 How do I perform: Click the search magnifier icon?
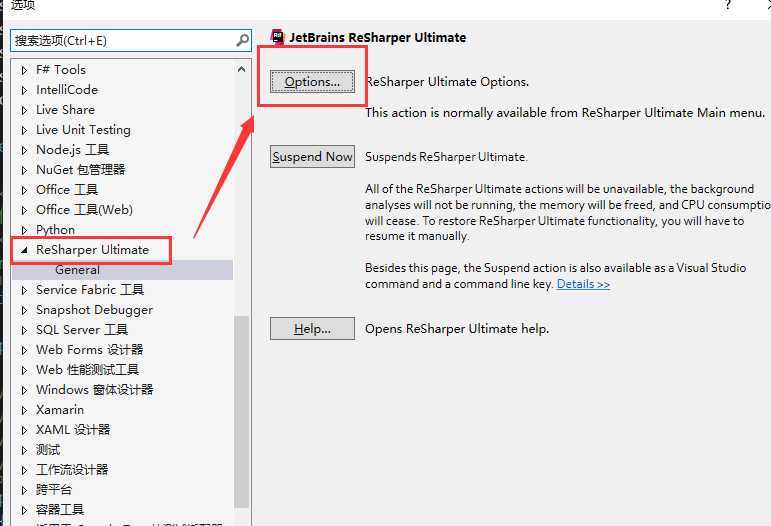(x=242, y=40)
